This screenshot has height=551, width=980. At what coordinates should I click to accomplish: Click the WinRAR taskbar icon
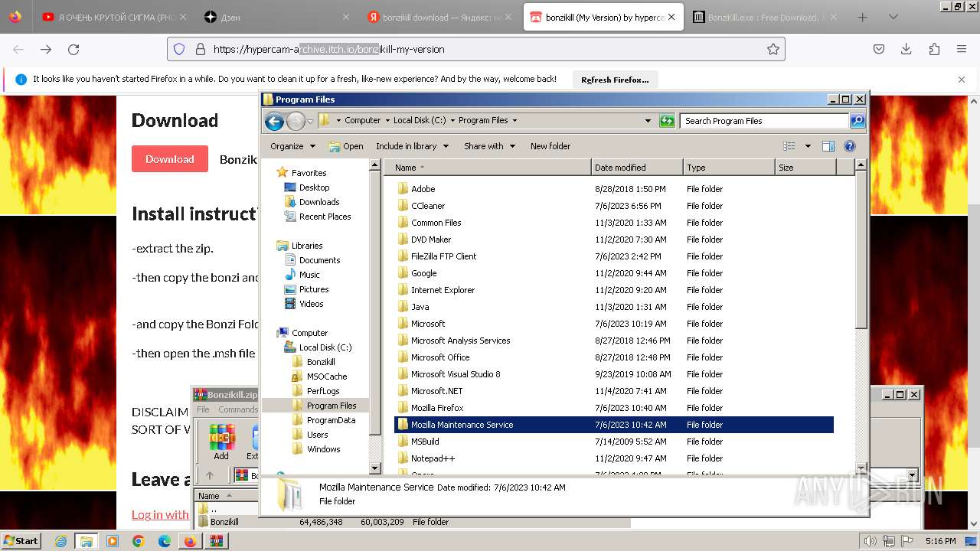pos(217,541)
